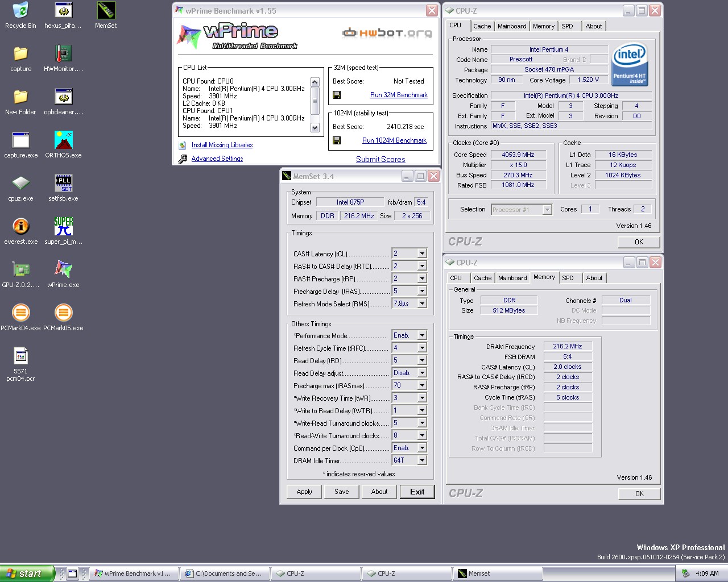Expand the RAS# Precharge (tRP) dropdown
The height and width of the screenshot is (582, 728).
[422, 278]
